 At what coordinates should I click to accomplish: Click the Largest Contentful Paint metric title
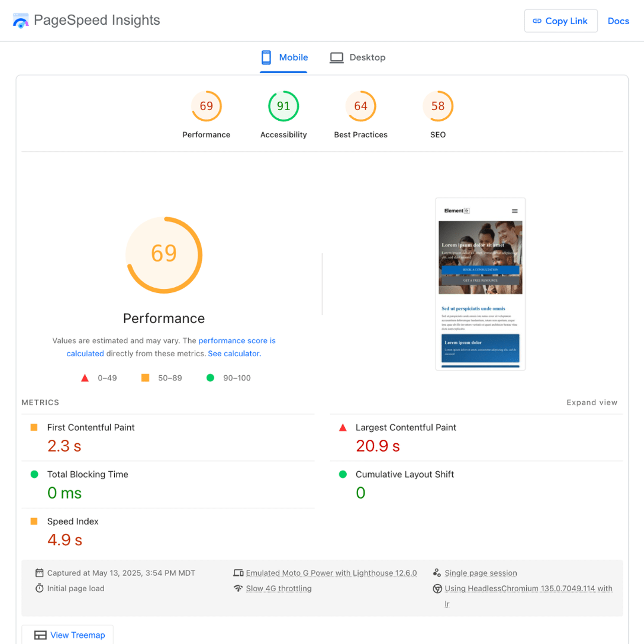[406, 427]
